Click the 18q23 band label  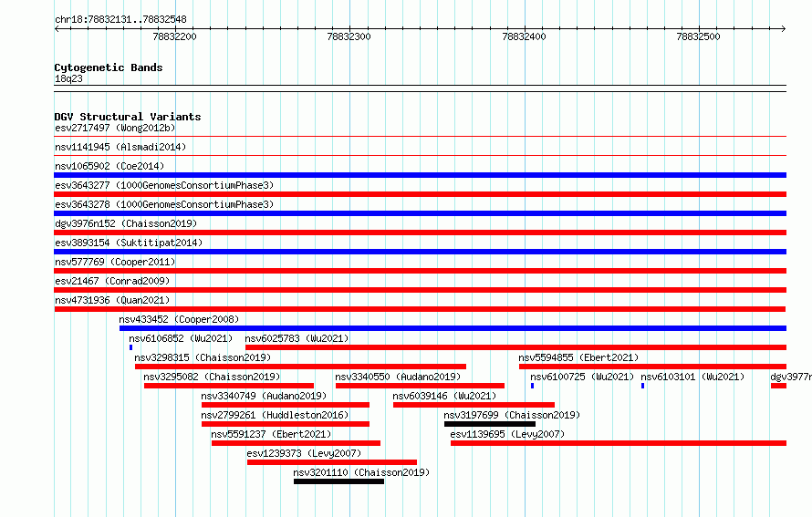click(x=68, y=78)
